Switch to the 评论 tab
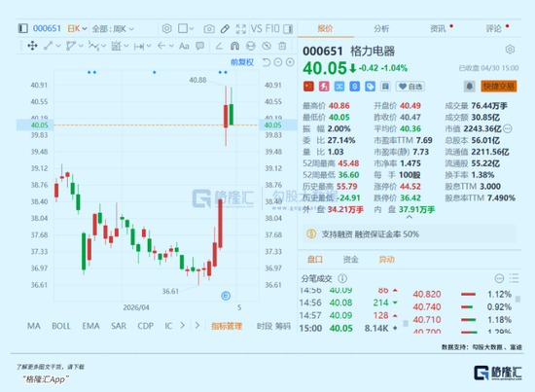The image size is (535, 392). [494, 28]
